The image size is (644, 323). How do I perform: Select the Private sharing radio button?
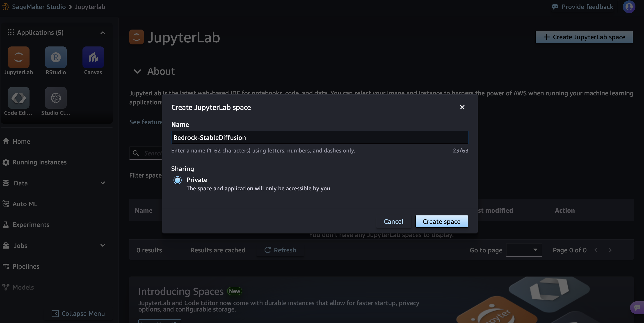178,180
